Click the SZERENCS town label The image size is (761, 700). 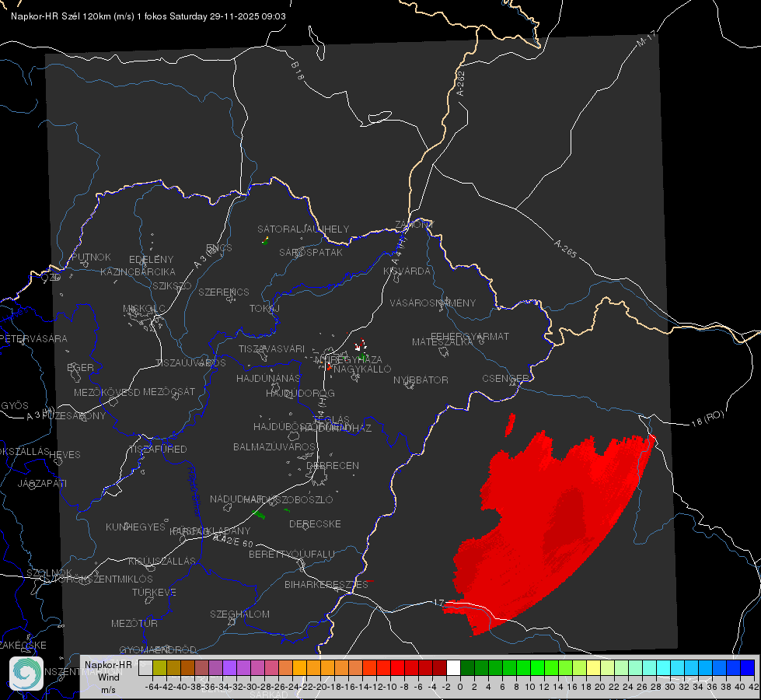point(224,292)
